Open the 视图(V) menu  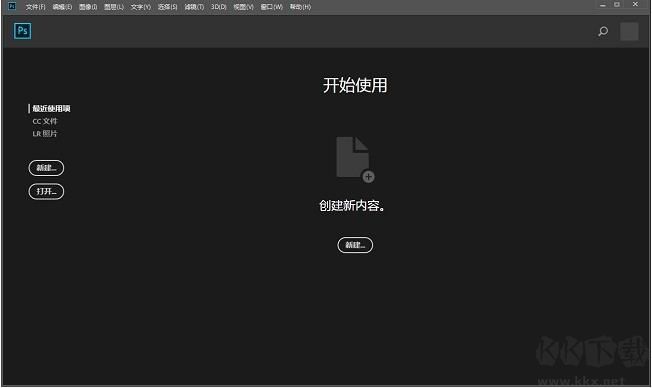(x=244, y=7)
